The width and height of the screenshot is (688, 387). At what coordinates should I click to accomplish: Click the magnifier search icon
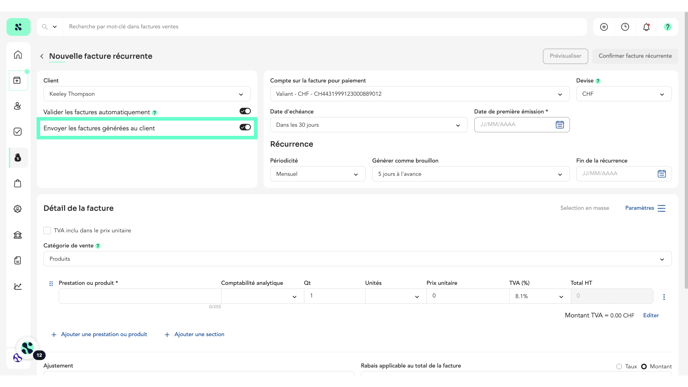point(45,27)
